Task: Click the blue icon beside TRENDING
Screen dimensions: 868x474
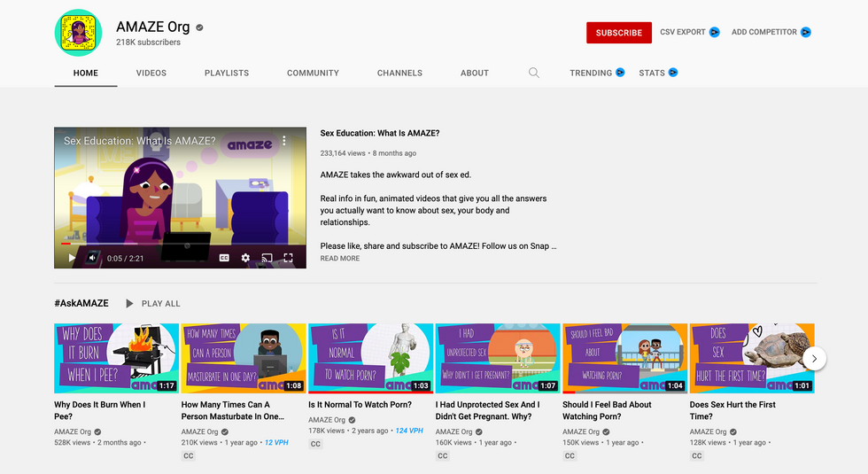Action: [620, 73]
